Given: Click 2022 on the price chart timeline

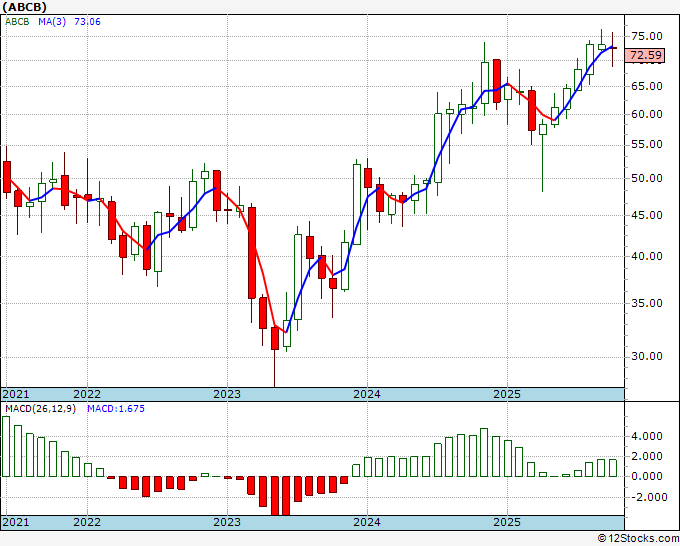Looking at the screenshot, I should click(87, 394).
